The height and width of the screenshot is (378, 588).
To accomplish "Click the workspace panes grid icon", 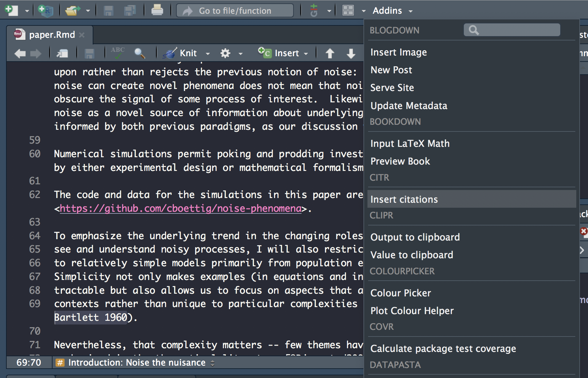I will tap(348, 10).
